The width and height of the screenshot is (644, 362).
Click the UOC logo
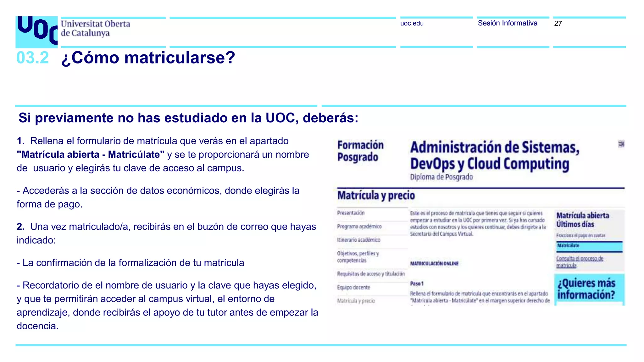point(36,32)
